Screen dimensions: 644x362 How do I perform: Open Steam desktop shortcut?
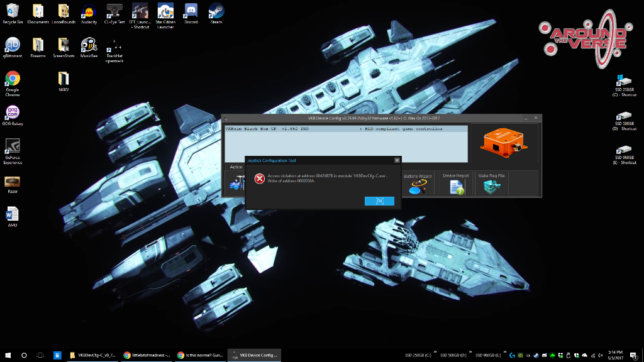(x=216, y=13)
